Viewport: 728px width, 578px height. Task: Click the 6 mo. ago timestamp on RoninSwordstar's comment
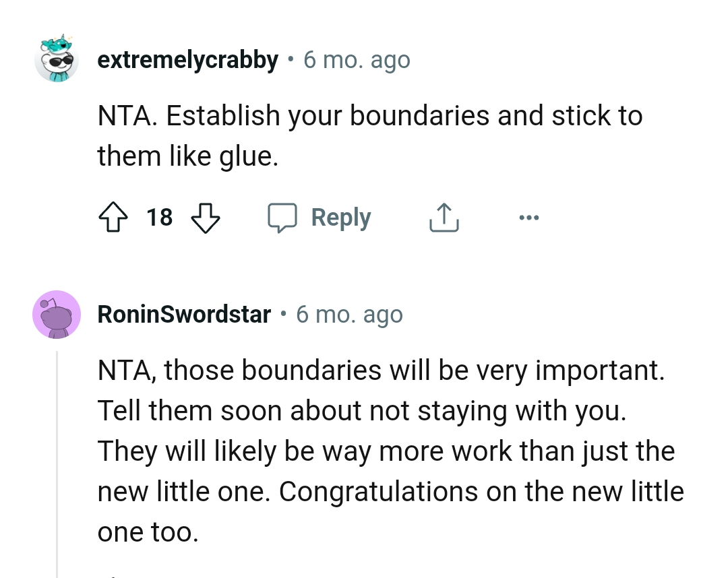pos(349,314)
